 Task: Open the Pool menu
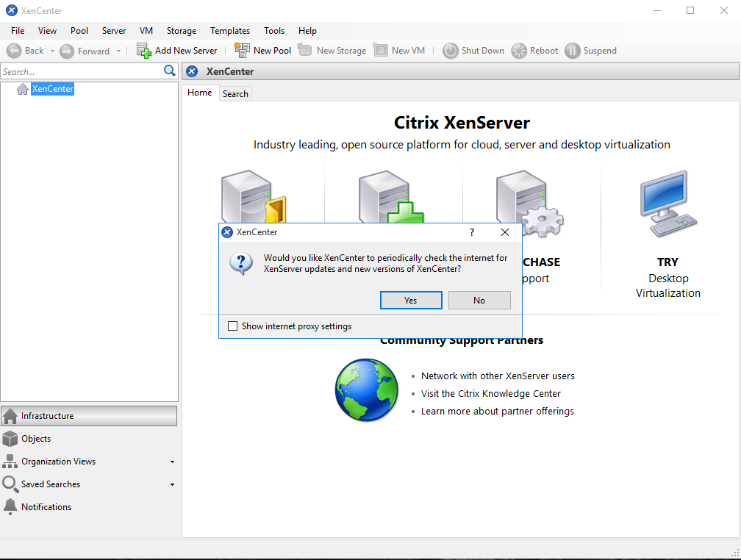(x=79, y=31)
